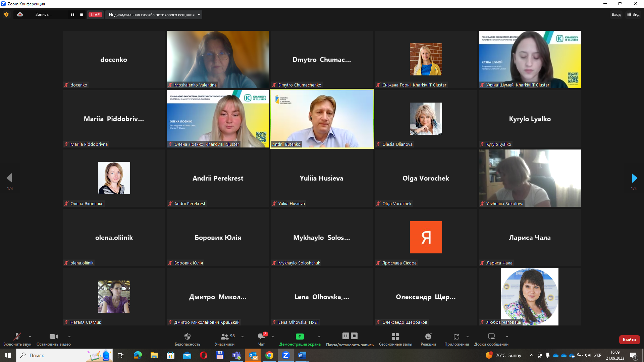The width and height of the screenshot is (644, 362).
Task: Pause the recording in top bar
Action: point(72,15)
